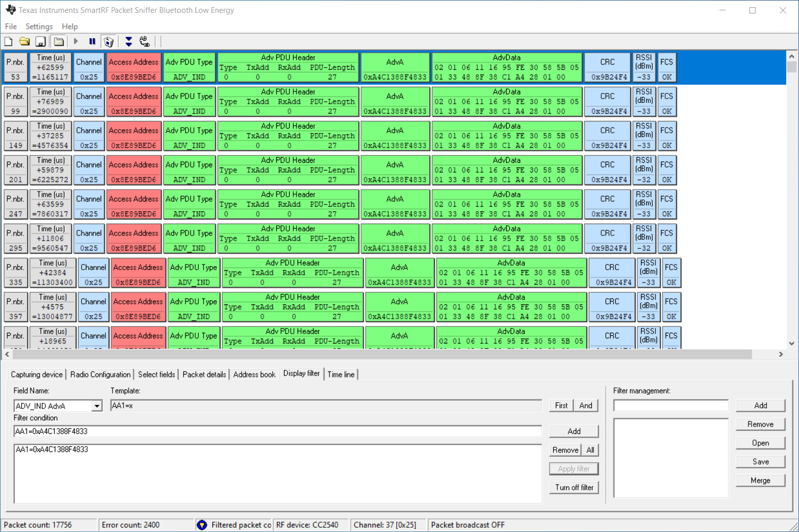The image size is (799, 532).
Task: Click the Filter condition input field
Action: 278,431
